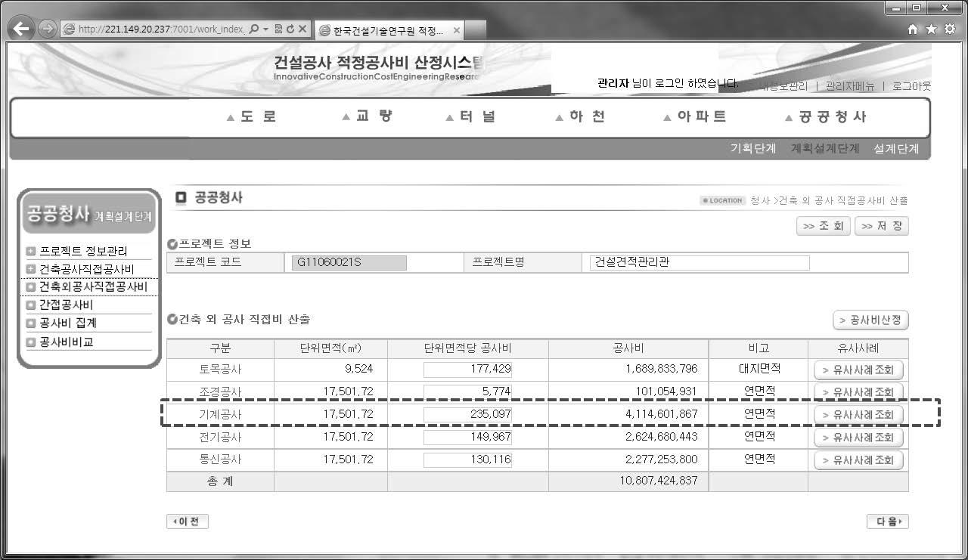This screenshot has width=968, height=560.
Task: Click the refresh icon in address bar
Action: pos(289,29)
